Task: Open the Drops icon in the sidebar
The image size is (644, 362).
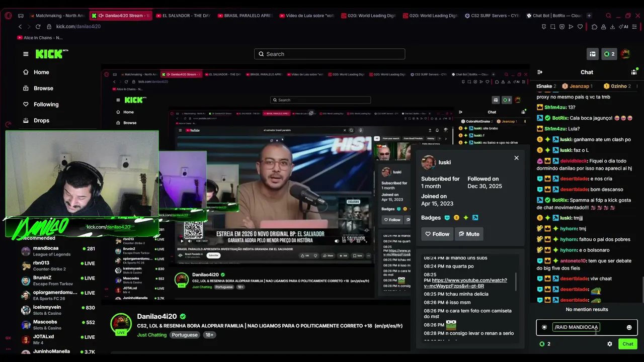Action: click(26, 120)
